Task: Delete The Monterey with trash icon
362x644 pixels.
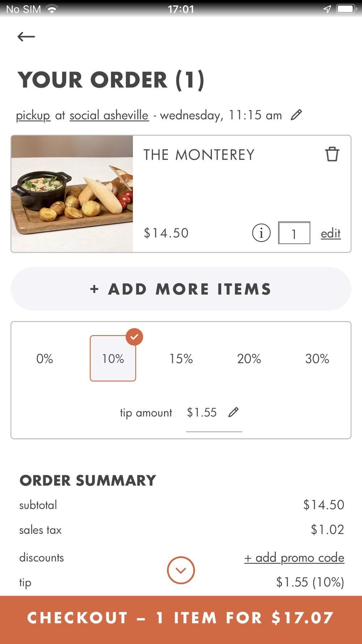Action: click(x=332, y=154)
